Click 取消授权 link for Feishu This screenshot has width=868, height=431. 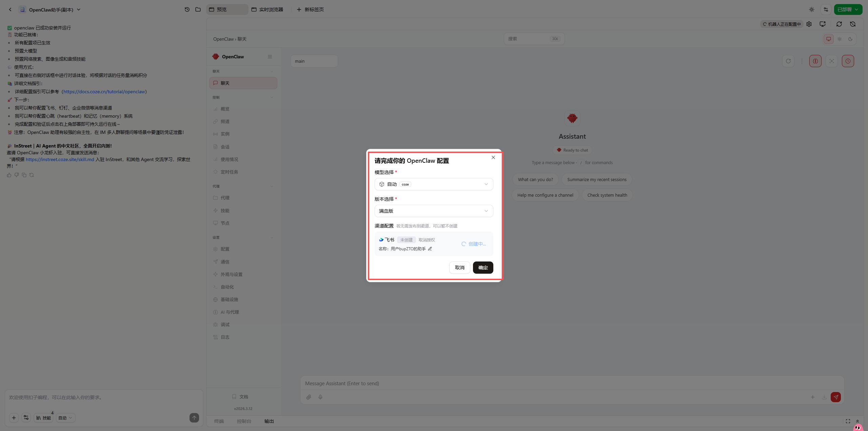[427, 240]
